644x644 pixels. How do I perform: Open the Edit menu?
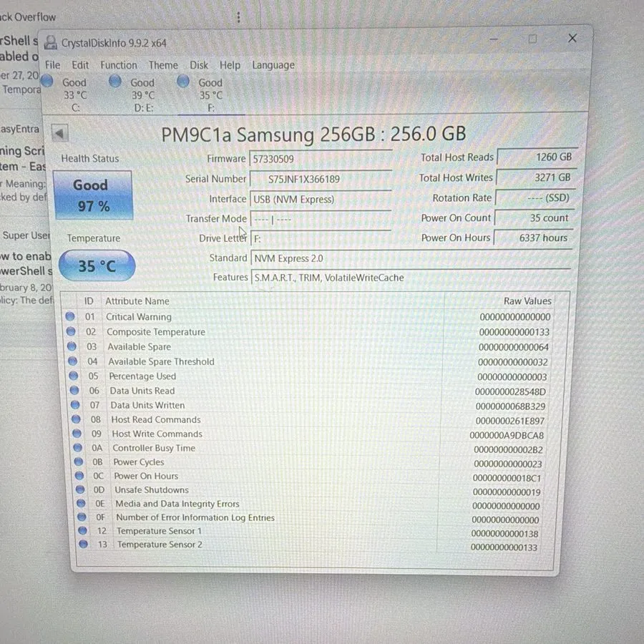(x=80, y=65)
